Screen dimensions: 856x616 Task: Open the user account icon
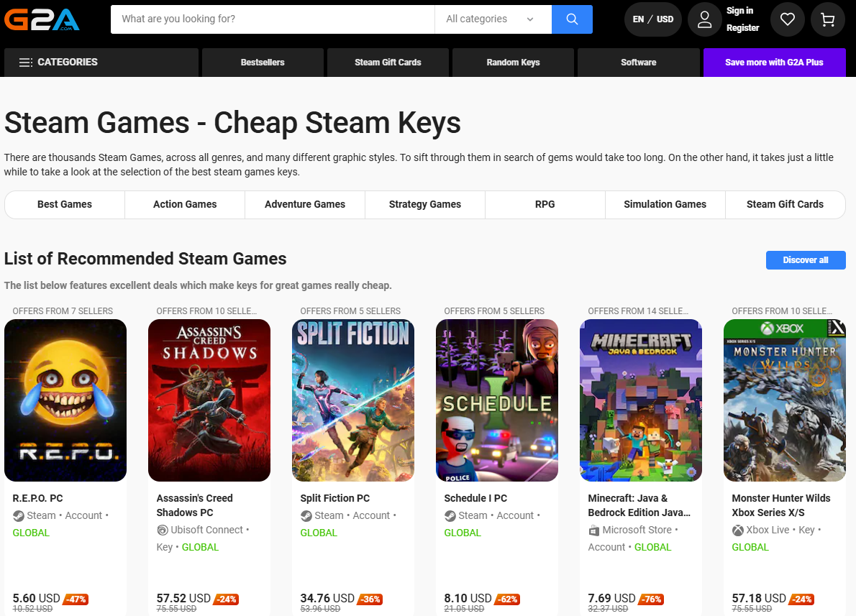(x=704, y=19)
